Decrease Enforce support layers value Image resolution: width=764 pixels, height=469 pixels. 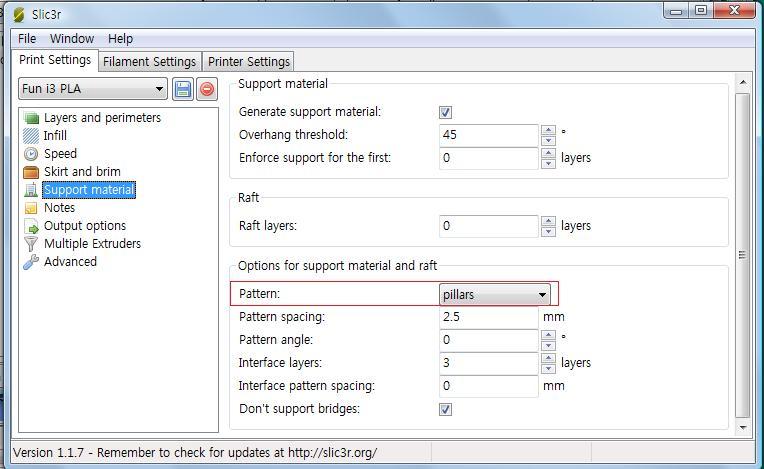tap(548, 164)
